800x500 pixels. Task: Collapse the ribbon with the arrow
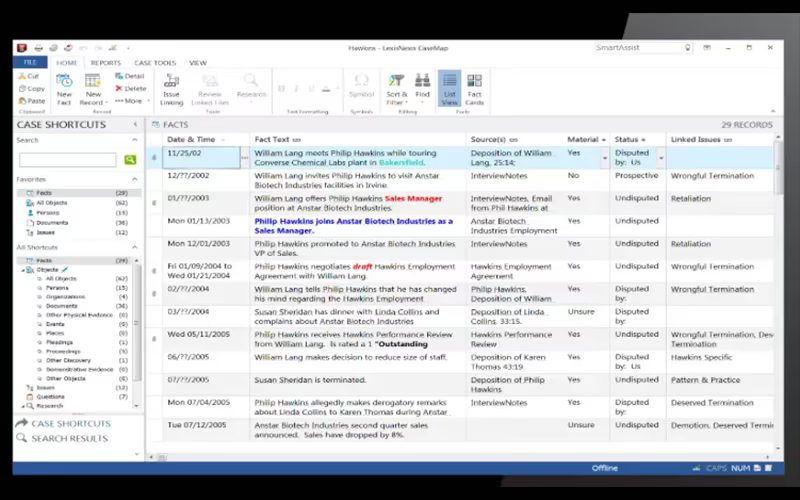click(x=773, y=111)
